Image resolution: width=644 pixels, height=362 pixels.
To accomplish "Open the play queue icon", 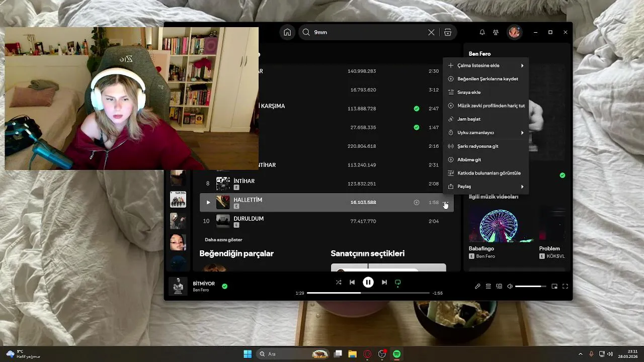I will (488, 287).
